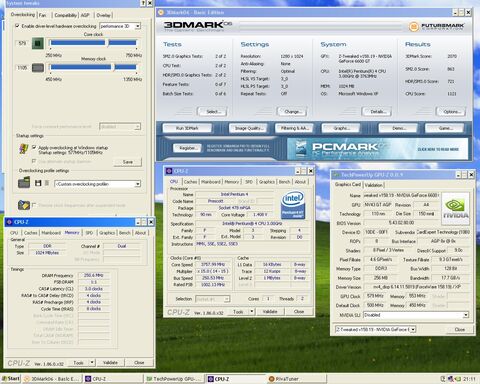Save profile using the floppy disk icon
This screenshot has height=384, width=480.
[38, 183]
